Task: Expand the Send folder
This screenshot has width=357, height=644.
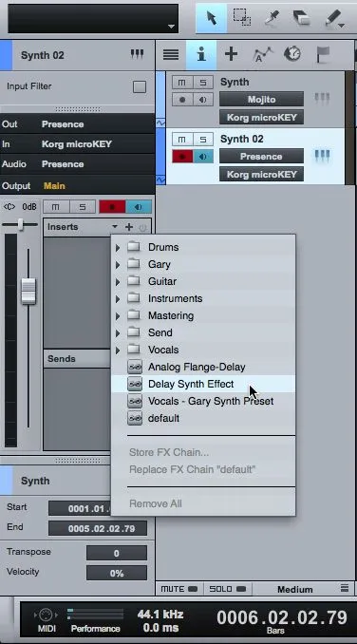Action: tap(118, 332)
